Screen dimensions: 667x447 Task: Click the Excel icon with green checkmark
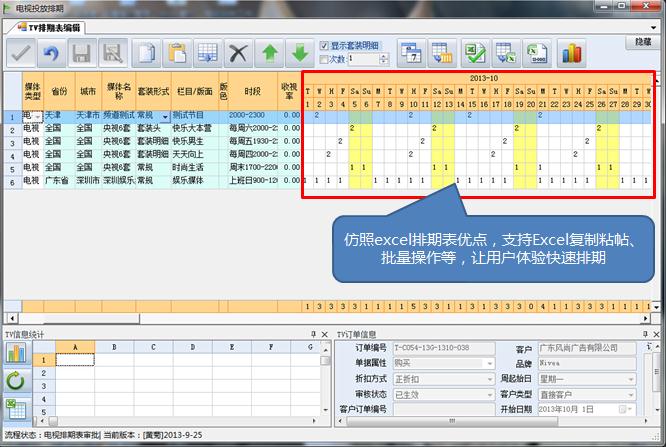475,53
